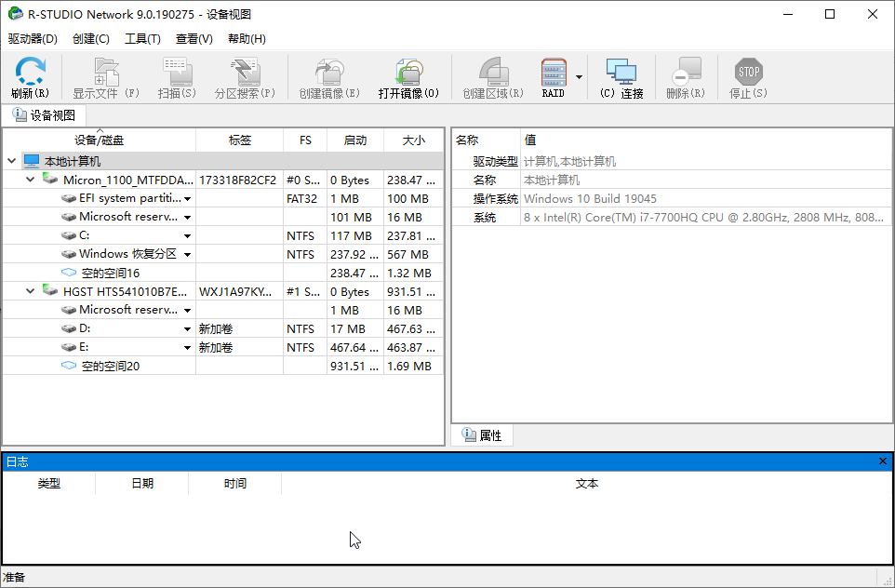Click the 准备 status bar text
This screenshot has width=895, height=588.
tap(14, 577)
